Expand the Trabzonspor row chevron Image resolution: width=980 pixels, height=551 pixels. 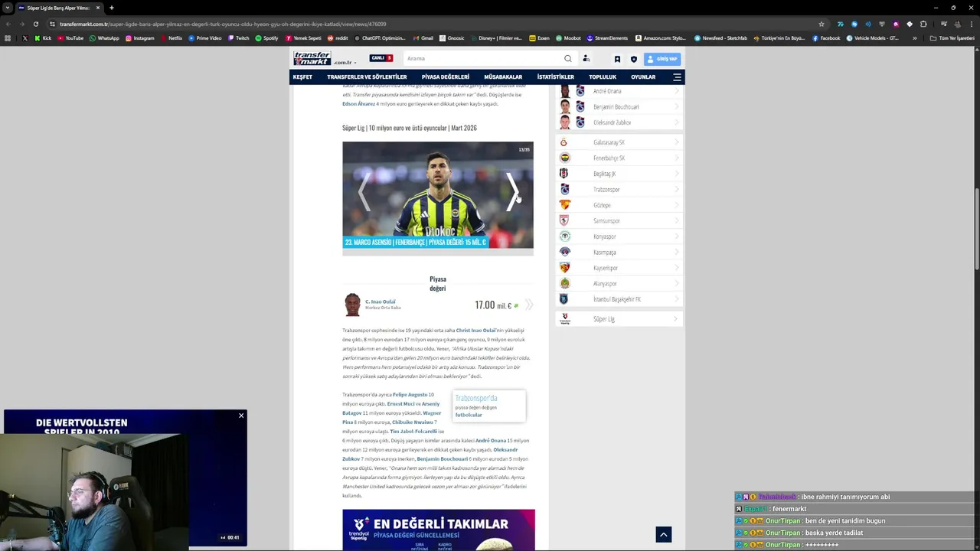tap(677, 189)
